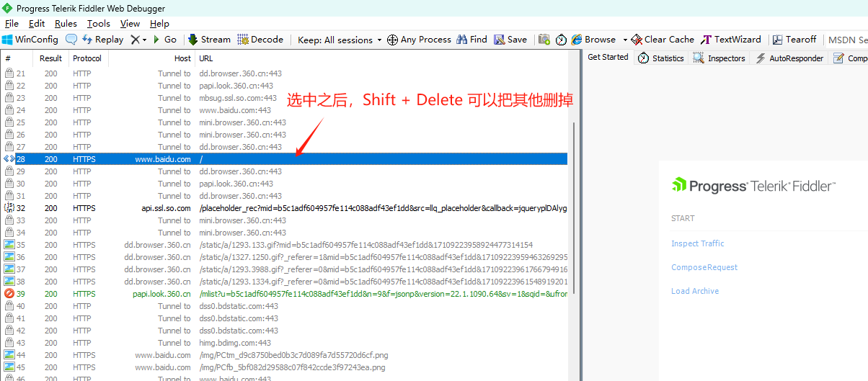
Task: Open the Keep: All sessions dropdown
Action: click(x=340, y=40)
